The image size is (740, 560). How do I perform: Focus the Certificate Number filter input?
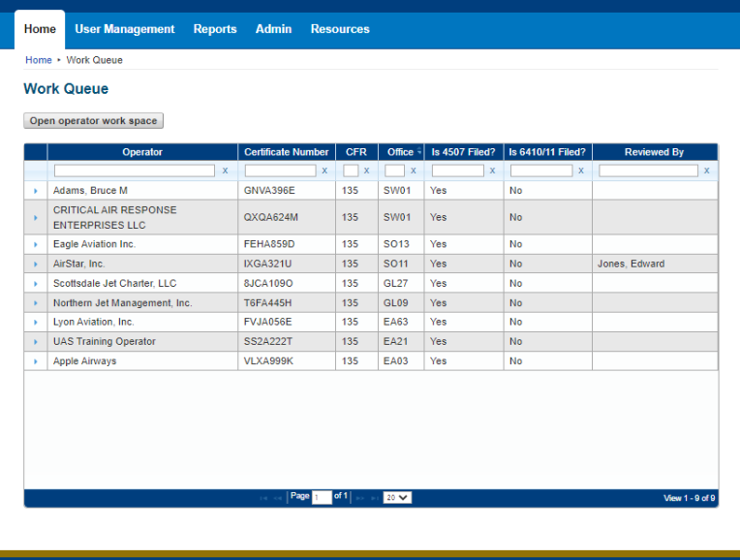click(x=280, y=171)
